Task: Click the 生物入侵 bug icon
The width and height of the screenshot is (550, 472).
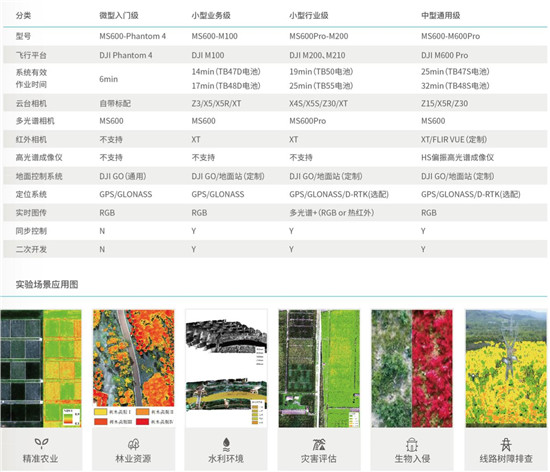Action: (412, 445)
